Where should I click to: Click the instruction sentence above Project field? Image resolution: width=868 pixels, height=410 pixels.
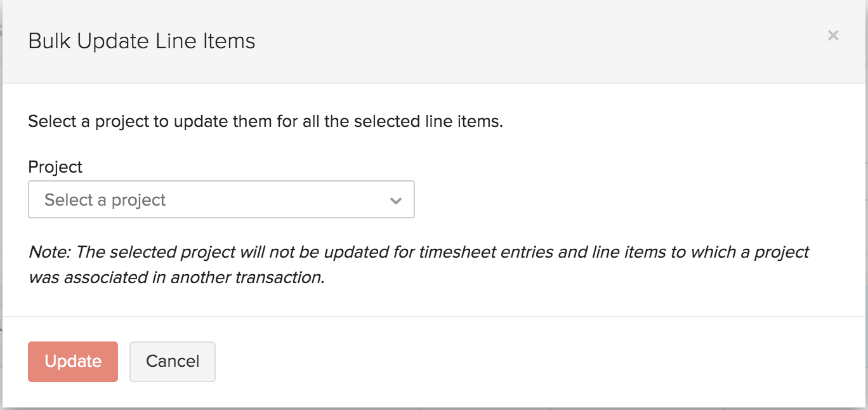pyautogui.click(x=265, y=121)
